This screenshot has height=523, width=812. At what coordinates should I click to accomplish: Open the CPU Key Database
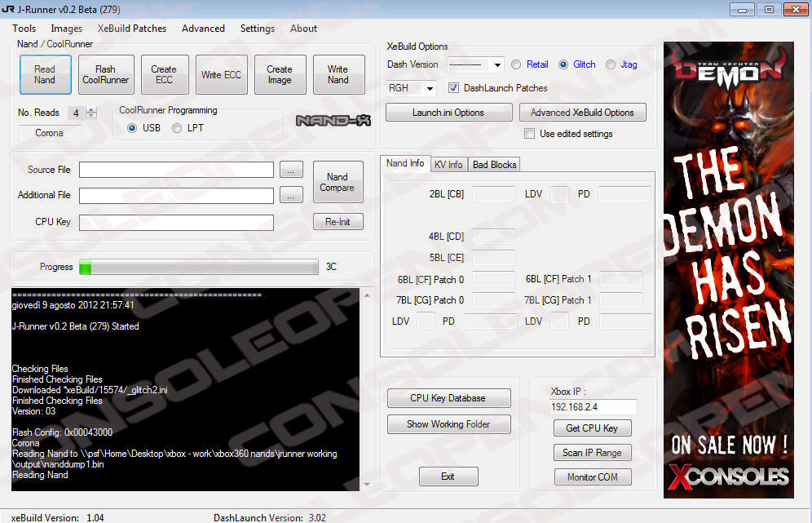point(448,398)
